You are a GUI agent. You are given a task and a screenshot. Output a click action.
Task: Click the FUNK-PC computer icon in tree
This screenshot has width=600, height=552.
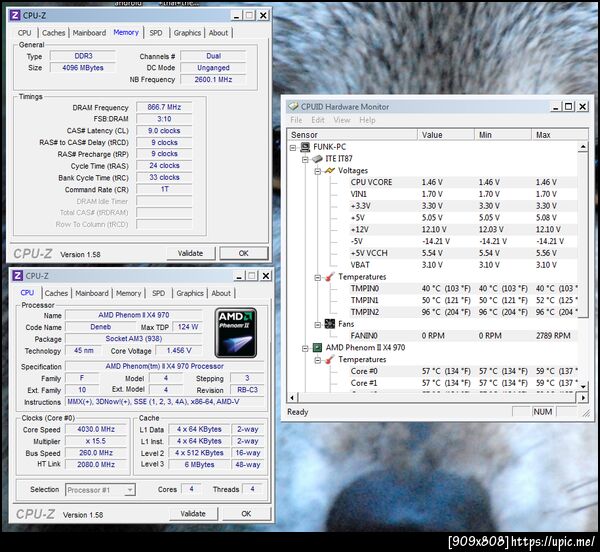click(x=305, y=147)
